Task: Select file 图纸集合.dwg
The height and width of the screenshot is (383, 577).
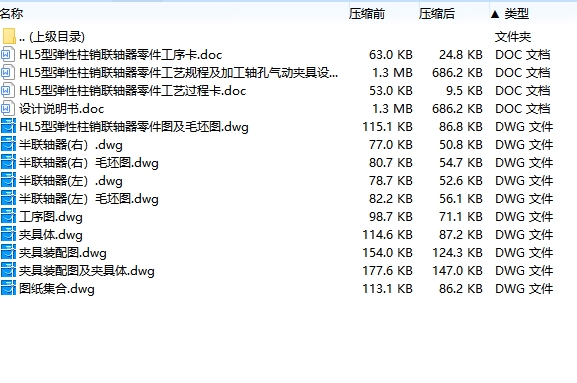Action: tap(57, 289)
